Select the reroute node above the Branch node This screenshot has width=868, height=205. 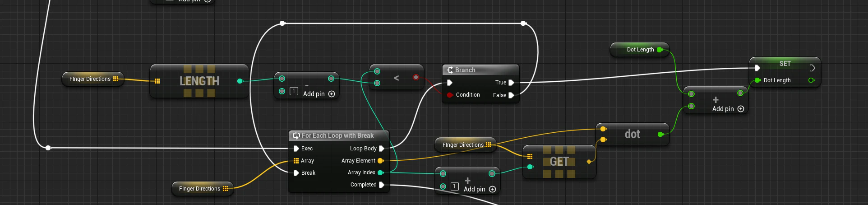(523, 23)
